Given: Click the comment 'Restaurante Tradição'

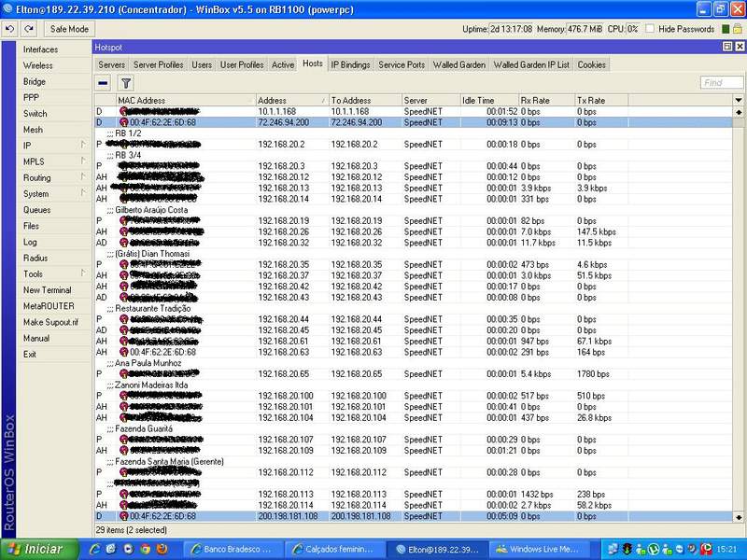Looking at the screenshot, I should [x=152, y=309].
